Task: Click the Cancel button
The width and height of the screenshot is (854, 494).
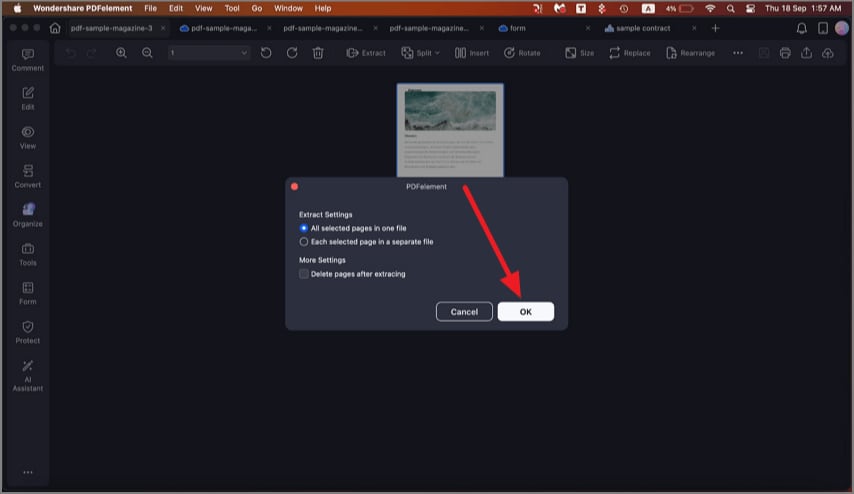Action: [x=464, y=312]
